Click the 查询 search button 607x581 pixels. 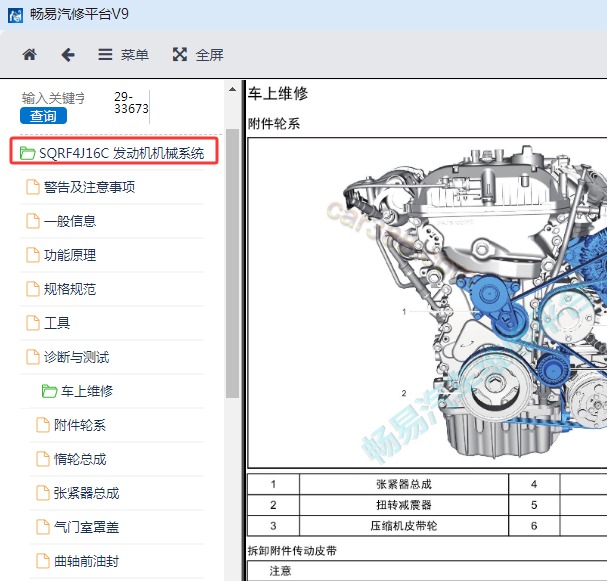click(43, 116)
